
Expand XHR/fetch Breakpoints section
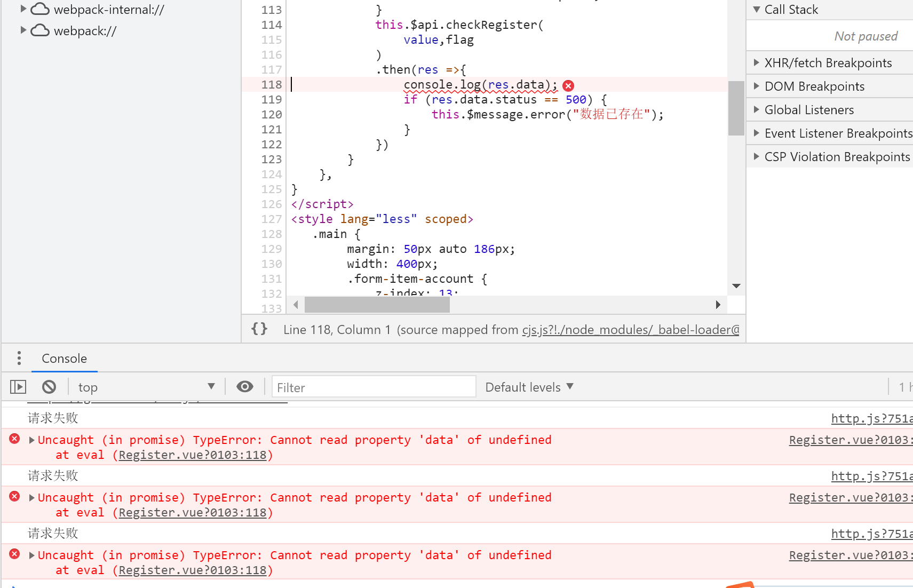756,62
